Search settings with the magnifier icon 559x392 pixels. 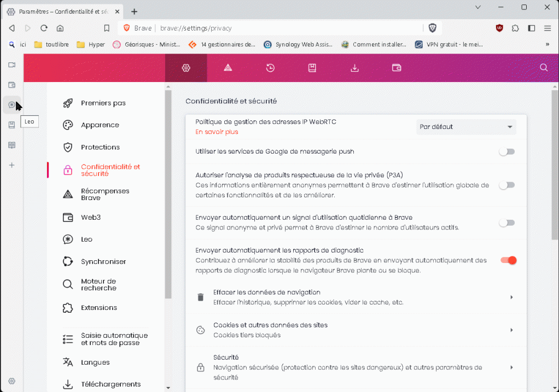[x=544, y=67]
